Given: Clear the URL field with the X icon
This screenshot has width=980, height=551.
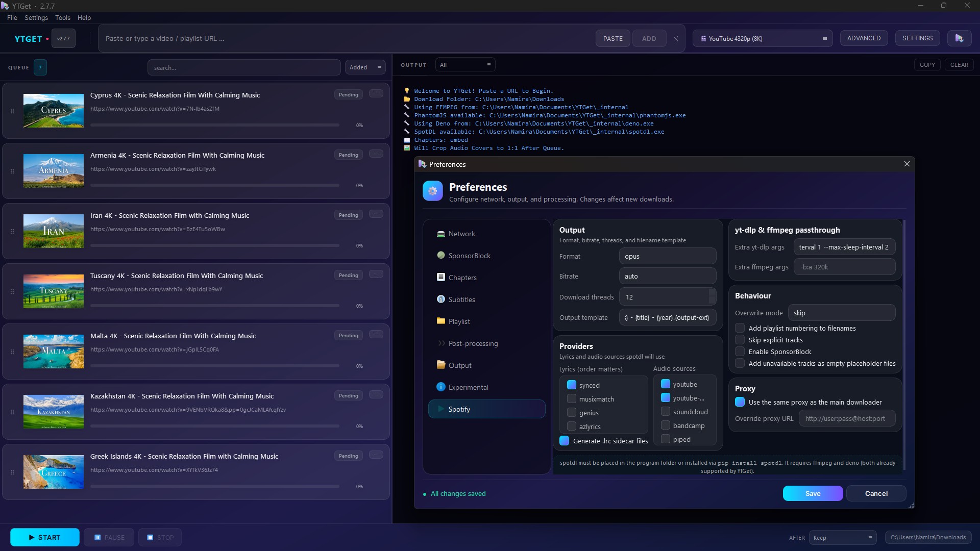Looking at the screenshot, I should pos(676,39).
